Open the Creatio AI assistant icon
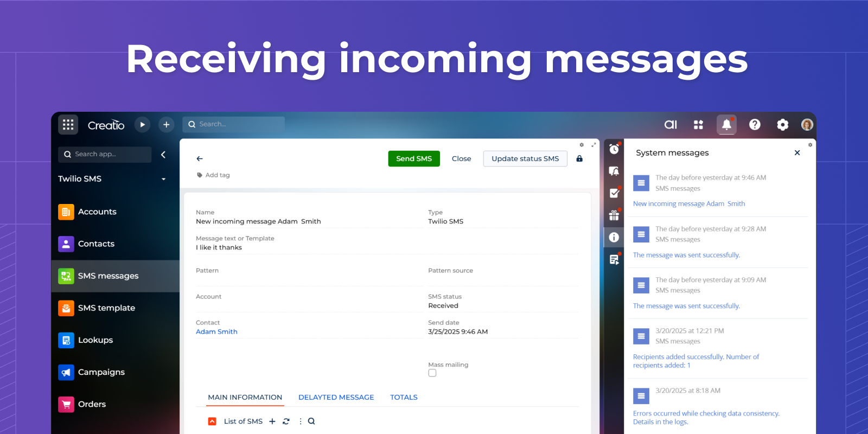Viewport: 868px width, 434px height. pos(671,125)
